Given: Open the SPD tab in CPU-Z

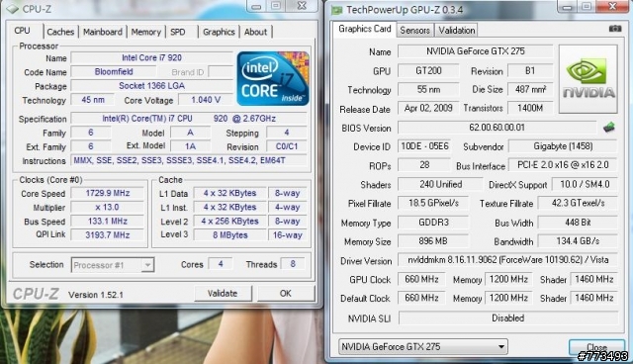Looking at the screenshot, I should 178,32.
